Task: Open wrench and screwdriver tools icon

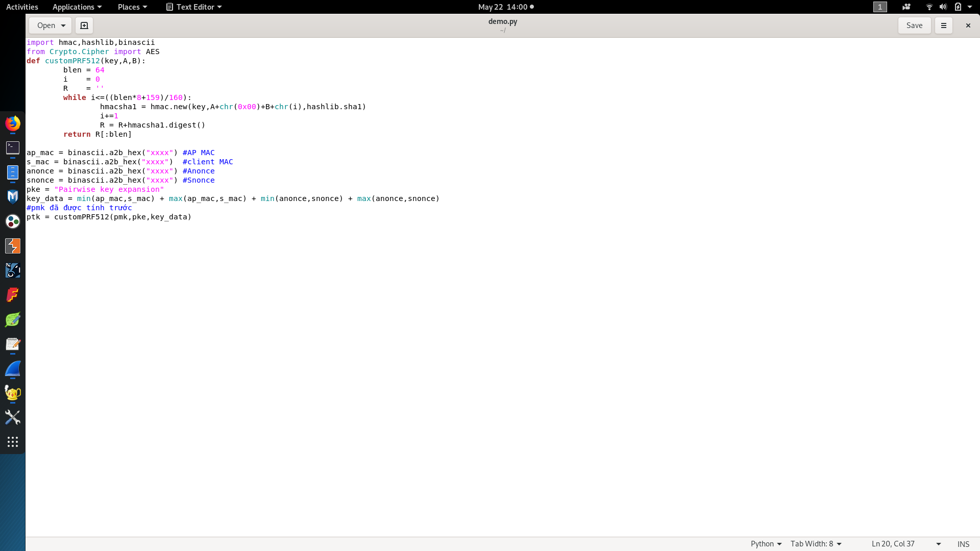Action: point(13,417)
